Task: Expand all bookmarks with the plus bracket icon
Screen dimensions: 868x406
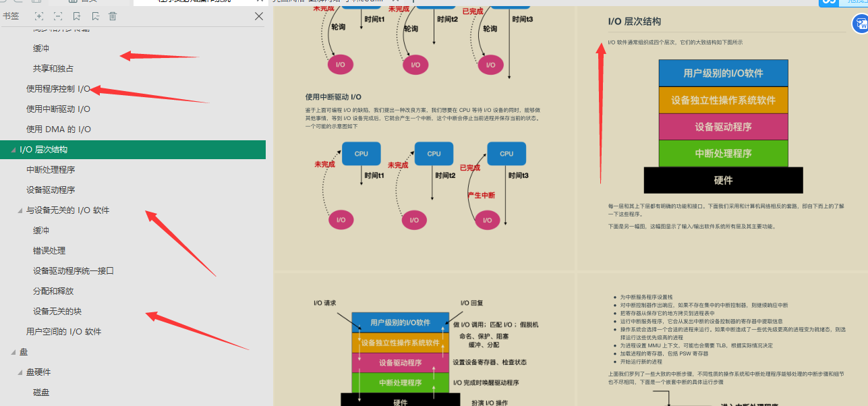Action: tap(39, 16)
